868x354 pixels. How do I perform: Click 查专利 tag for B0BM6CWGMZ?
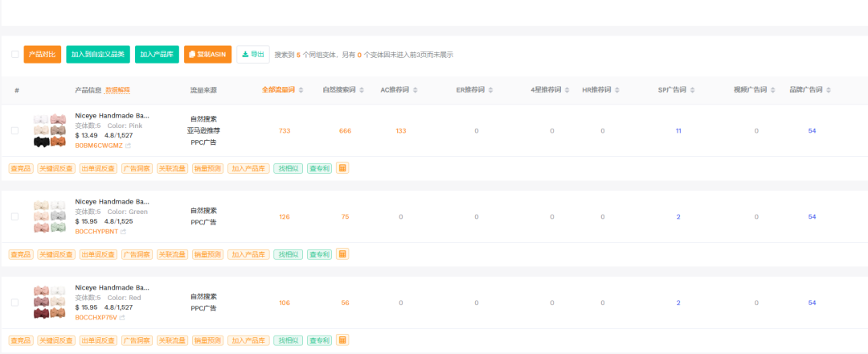click(319, 168)
